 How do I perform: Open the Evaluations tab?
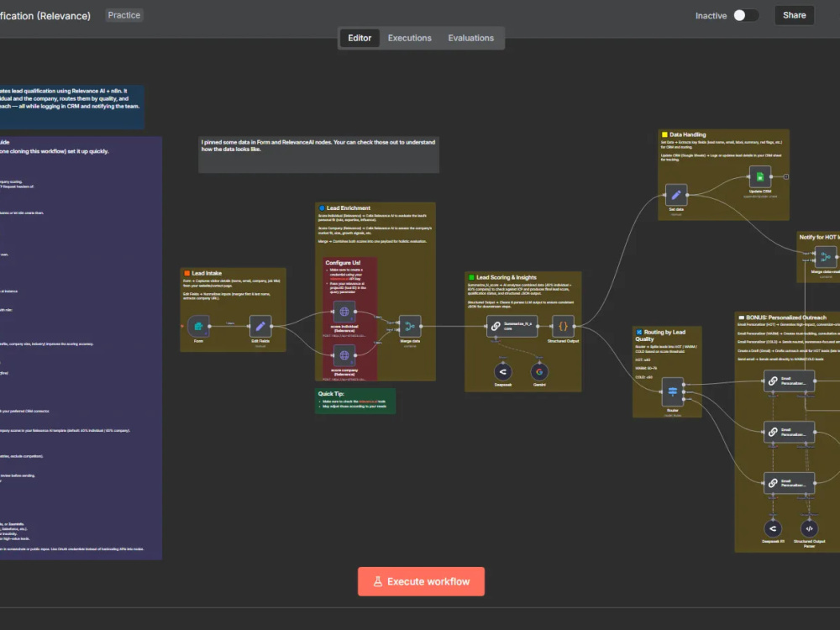click(471, 38)
